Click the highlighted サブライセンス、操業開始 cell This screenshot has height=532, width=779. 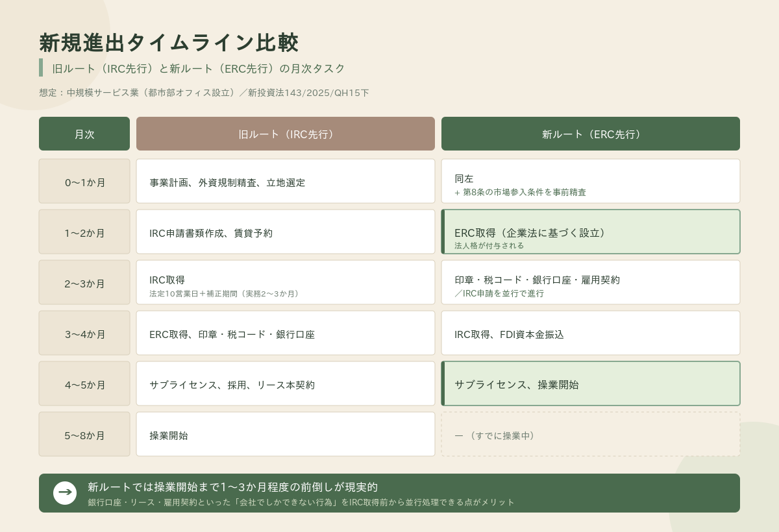(x=591, y=384)
